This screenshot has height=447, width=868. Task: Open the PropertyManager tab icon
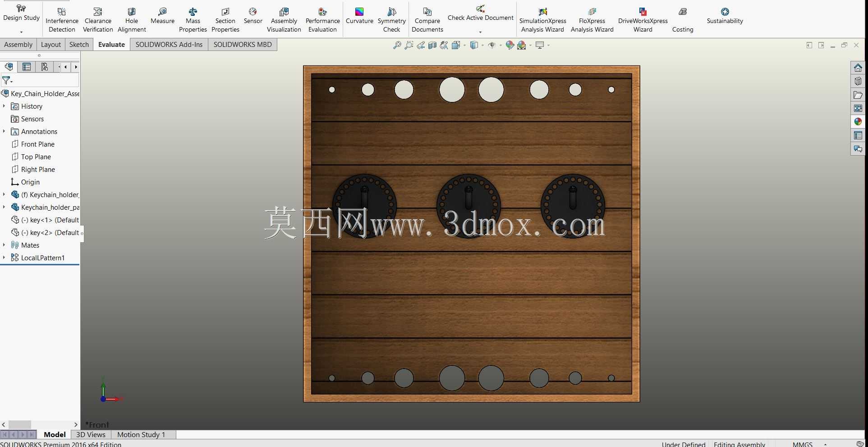(x=27, y=67)
